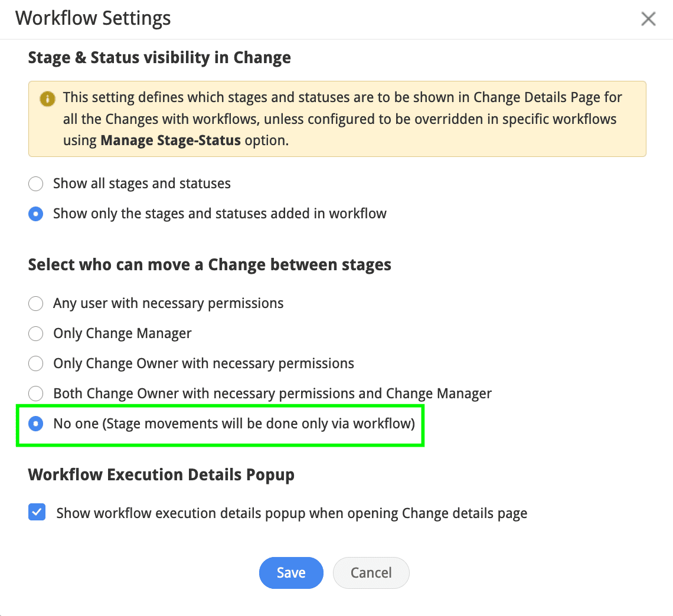This screenshot has height=616, width=673.
Task: Select Both Change Owner and Change Manager
Action: click(35, 394)
